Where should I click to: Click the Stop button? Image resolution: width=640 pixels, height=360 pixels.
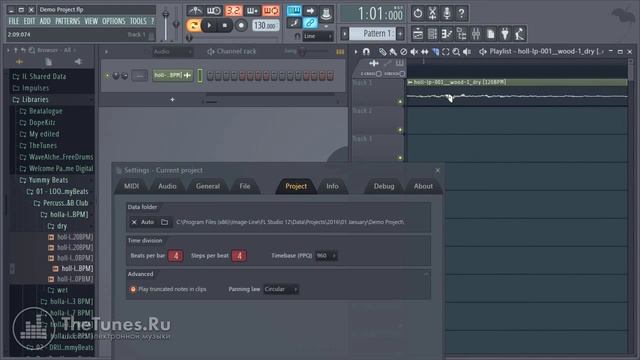(224, 26)
